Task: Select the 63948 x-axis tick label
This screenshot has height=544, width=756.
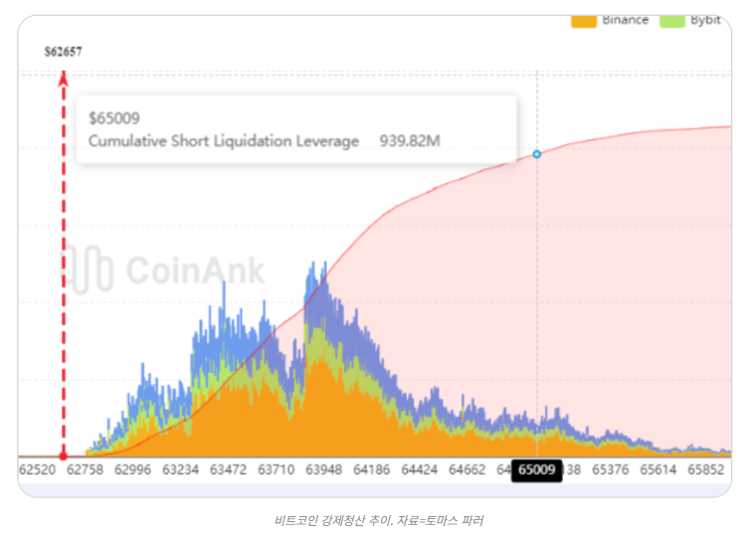Action: click(x=324, y=469)
